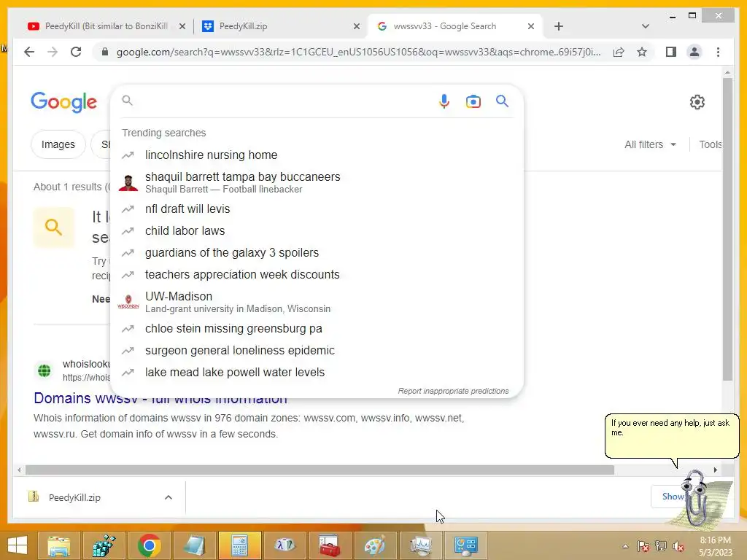Pick 'teachers appreciation week discounts' suggestion
Image resolution: width=747 pixels, height=560 pixels.
(x=317, y=274)
